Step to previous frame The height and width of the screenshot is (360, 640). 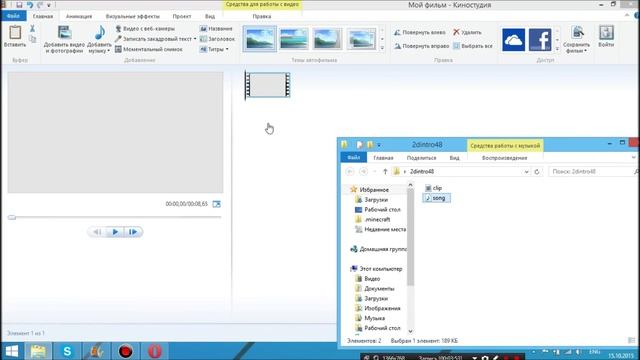[97, 232]
